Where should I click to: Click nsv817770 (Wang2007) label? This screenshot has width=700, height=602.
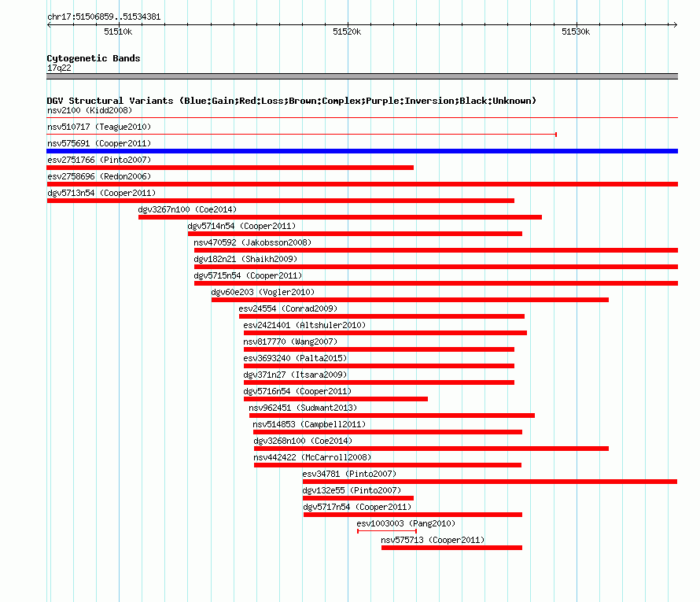(x=290, y=342)
